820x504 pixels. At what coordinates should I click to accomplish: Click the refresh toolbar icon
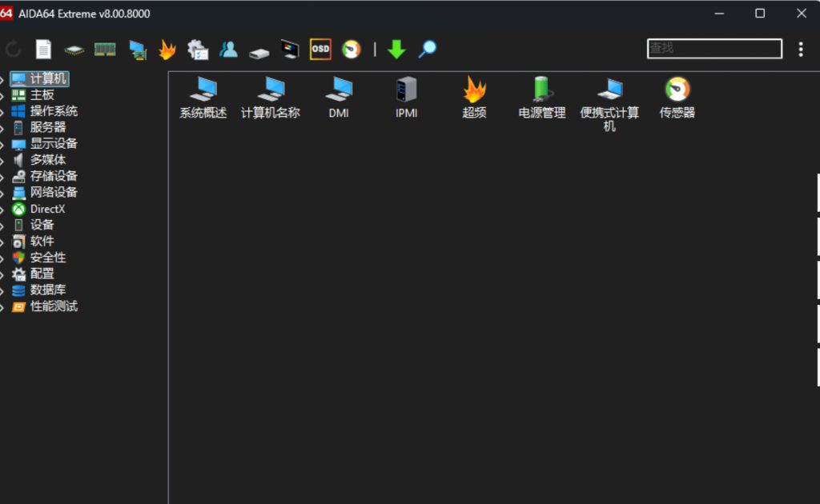pos(13,50)
